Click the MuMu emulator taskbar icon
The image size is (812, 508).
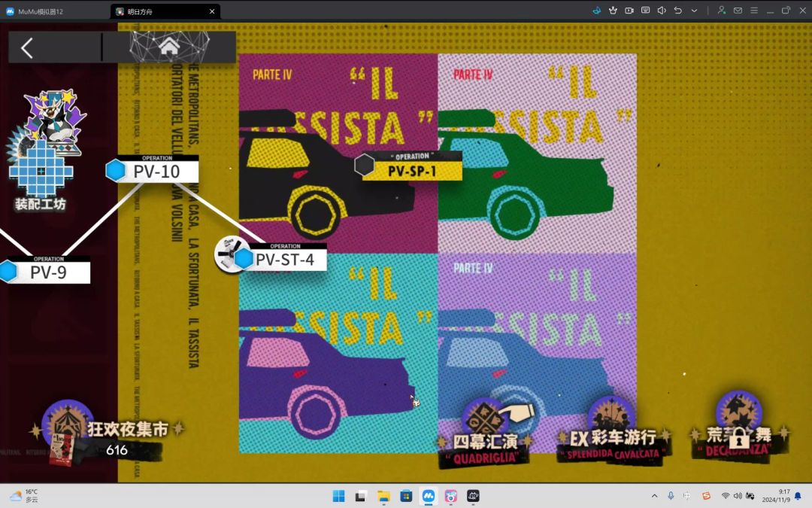point(429,496)
